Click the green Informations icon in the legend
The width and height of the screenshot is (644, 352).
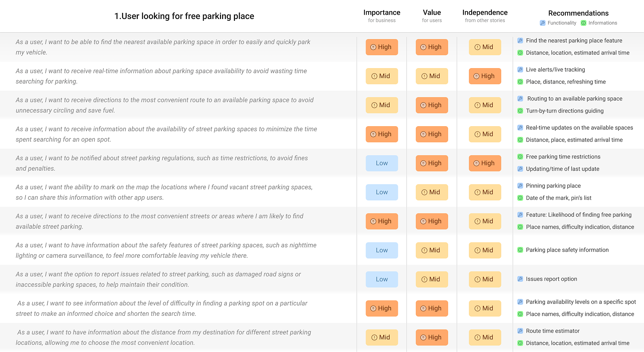click(x=583, y=23)
